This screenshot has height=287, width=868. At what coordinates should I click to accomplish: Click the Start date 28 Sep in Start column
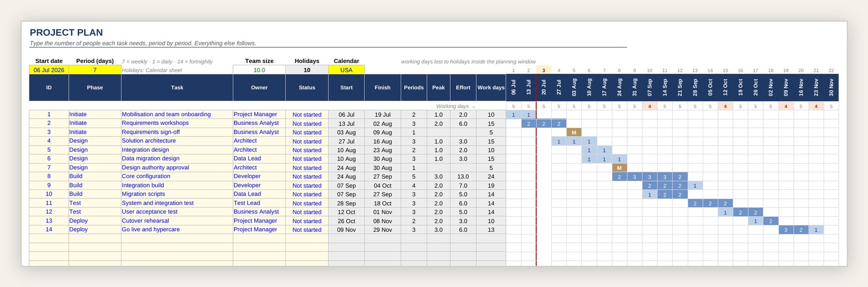tap(346, 203)
